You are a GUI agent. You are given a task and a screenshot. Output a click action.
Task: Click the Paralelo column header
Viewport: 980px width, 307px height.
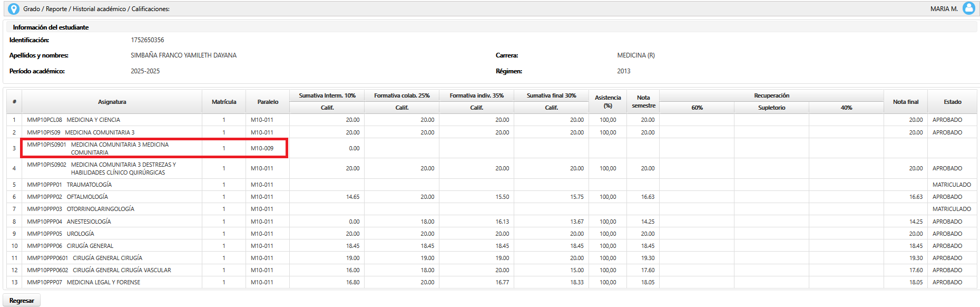pyautogui.click(x=268, y=102)
